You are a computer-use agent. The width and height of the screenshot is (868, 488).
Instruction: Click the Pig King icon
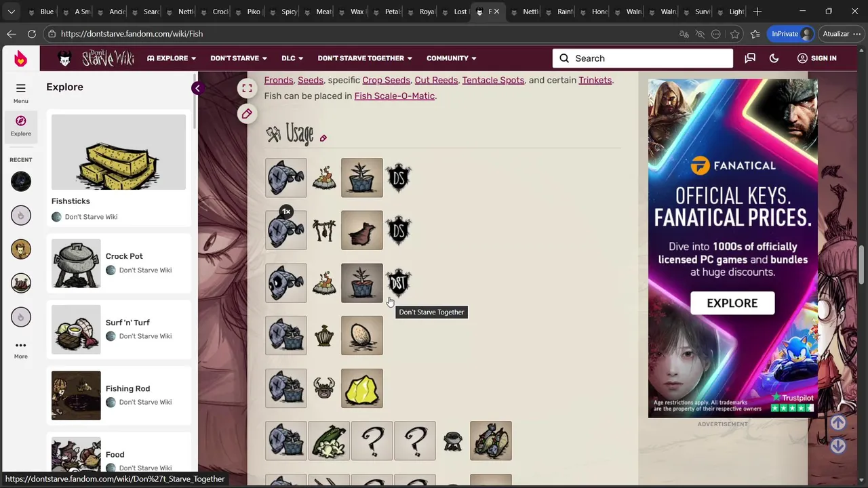click(324, 388)
